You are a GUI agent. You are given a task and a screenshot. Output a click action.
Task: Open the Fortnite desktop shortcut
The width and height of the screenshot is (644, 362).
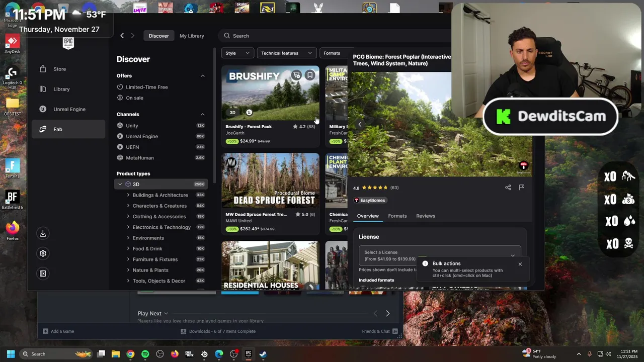pyautogui.click(x=13, y=168)
